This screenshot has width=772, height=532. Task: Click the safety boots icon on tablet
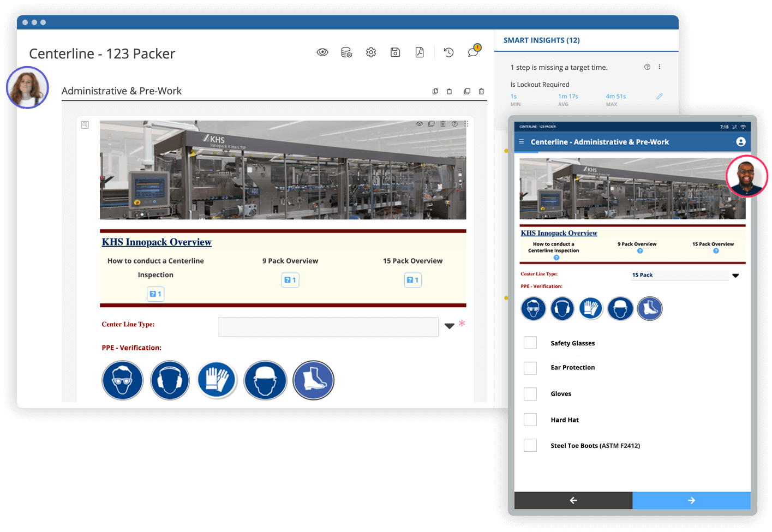click(x=649, y=309)
